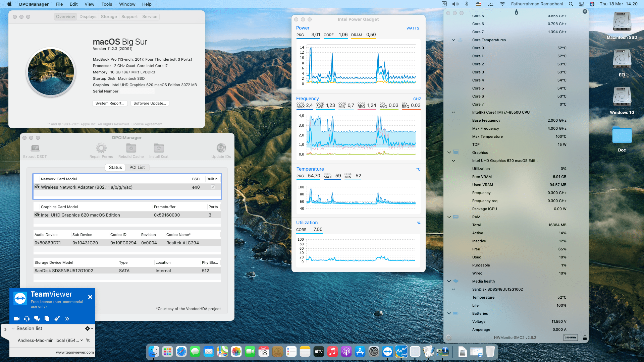Open System Preferences in Dock
This screenshot has width=644, height=362.
374,351
